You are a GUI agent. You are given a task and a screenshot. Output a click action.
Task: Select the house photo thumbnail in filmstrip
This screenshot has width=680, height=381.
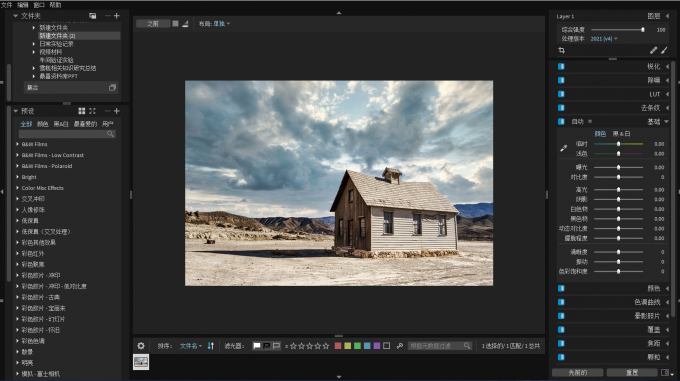(x=141, y=362)
